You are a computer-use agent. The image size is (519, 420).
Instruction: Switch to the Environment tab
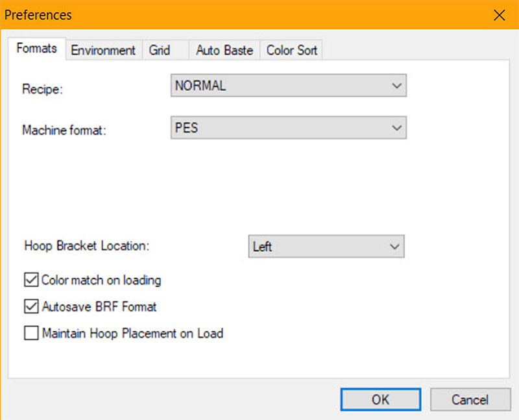tap(103, 50)
